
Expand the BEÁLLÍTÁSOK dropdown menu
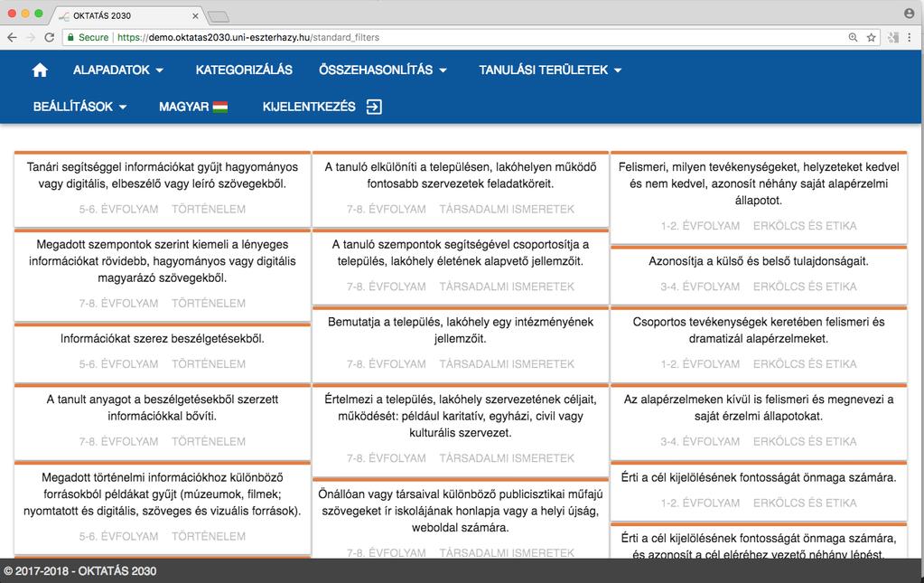79,107
